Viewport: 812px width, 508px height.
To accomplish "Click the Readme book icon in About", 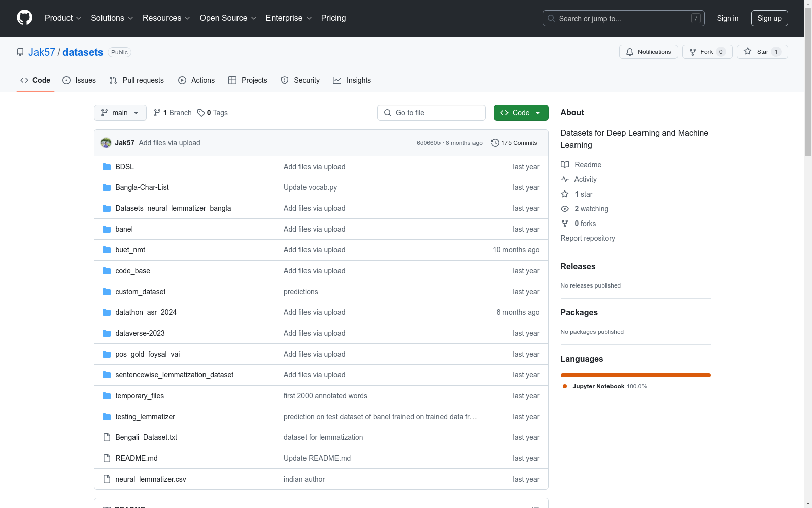I will coord(565,165).
